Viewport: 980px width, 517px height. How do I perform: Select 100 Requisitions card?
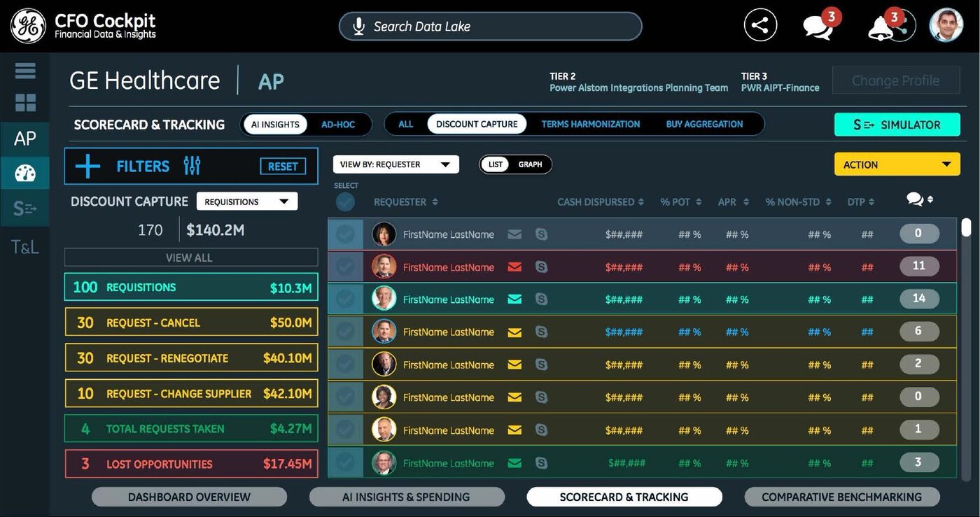click(x=191, y=287)
